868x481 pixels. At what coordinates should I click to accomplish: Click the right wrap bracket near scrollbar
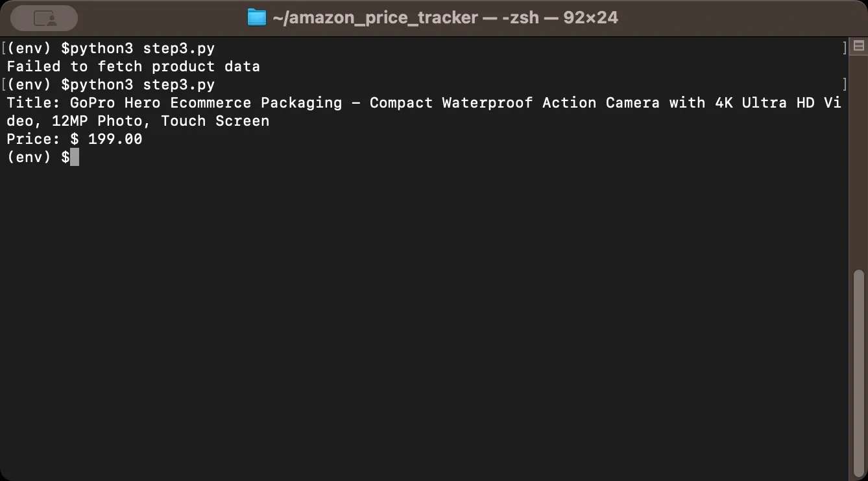pyautogui.click(x=843, y=48)
